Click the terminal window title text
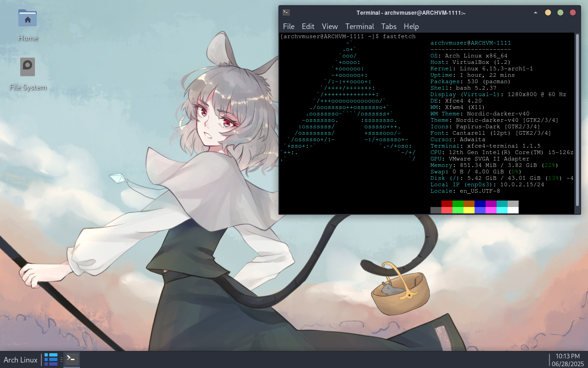 [x=411, y=12]
